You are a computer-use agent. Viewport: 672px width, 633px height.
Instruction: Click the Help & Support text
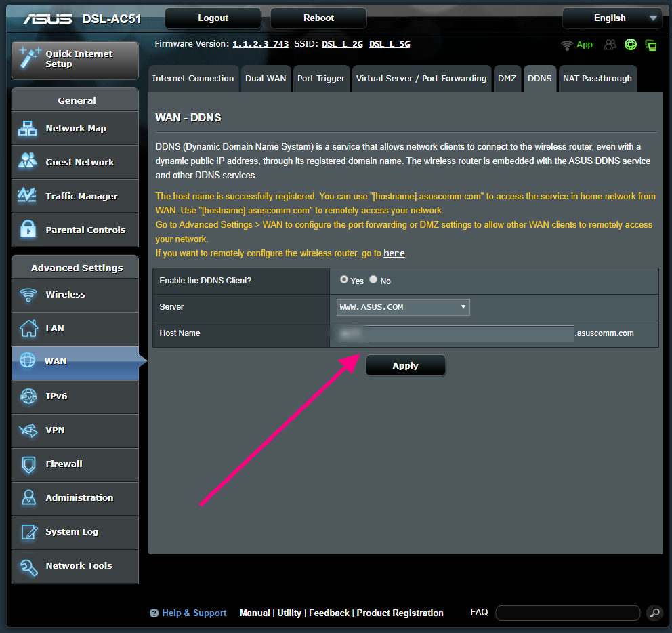coord(194,613)
